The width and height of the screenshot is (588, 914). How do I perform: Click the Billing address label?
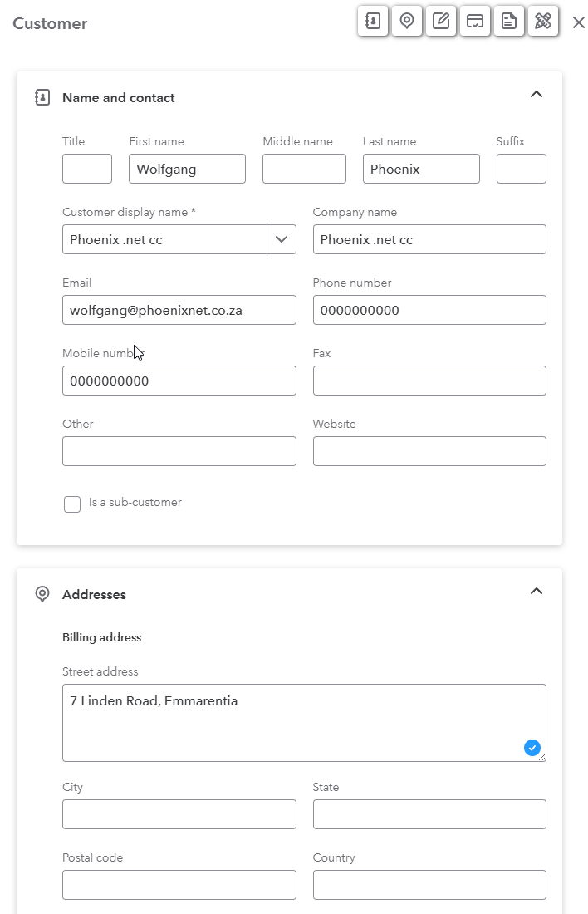101,637
